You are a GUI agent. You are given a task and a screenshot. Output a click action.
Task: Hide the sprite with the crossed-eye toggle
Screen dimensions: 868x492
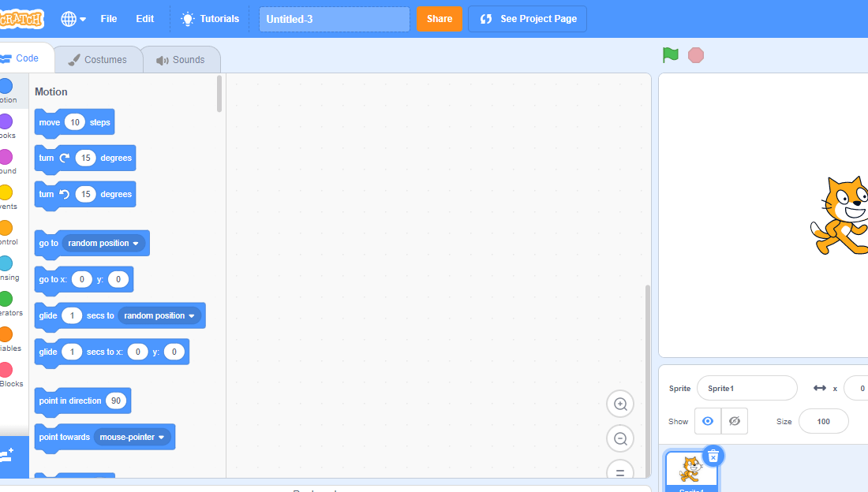pos(734,420)
